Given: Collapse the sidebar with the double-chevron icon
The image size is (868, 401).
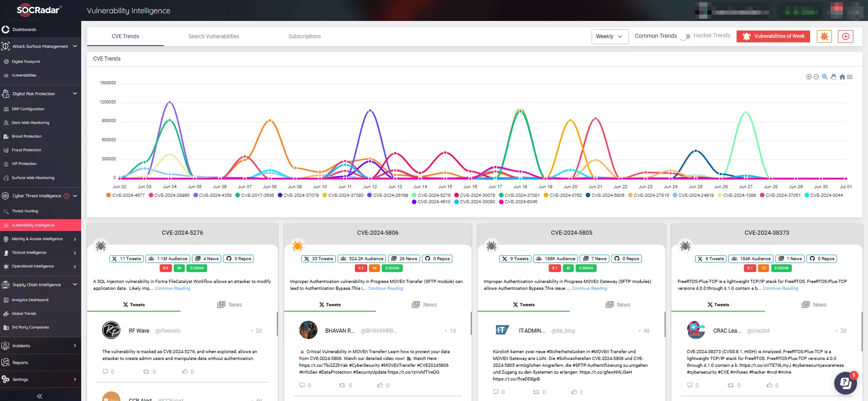Looking at the screenshot, I should point(40,396).
